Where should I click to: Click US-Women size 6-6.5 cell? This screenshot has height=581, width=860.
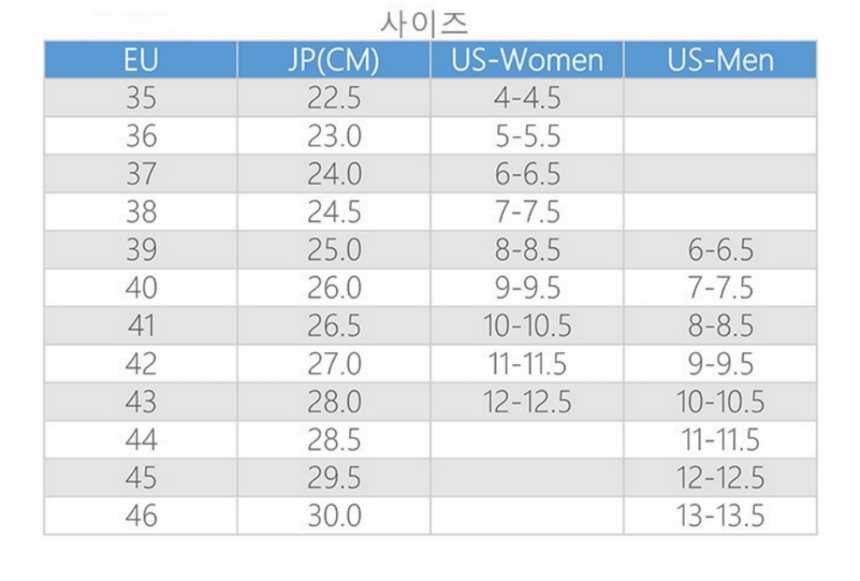(x=527, y=174)
